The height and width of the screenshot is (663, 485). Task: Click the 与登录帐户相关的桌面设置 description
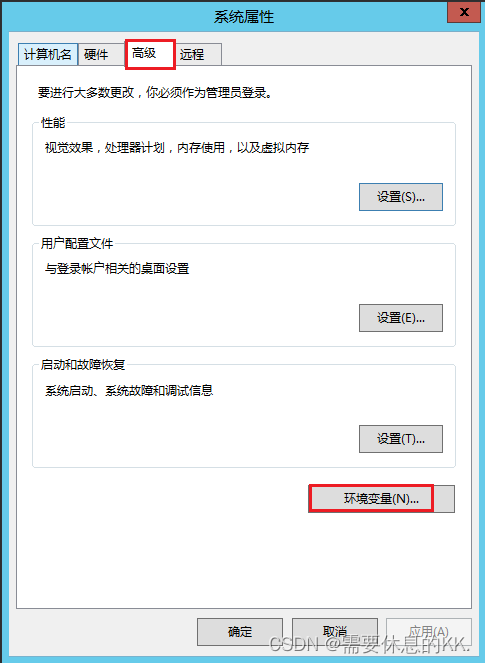tap(117, 268)
